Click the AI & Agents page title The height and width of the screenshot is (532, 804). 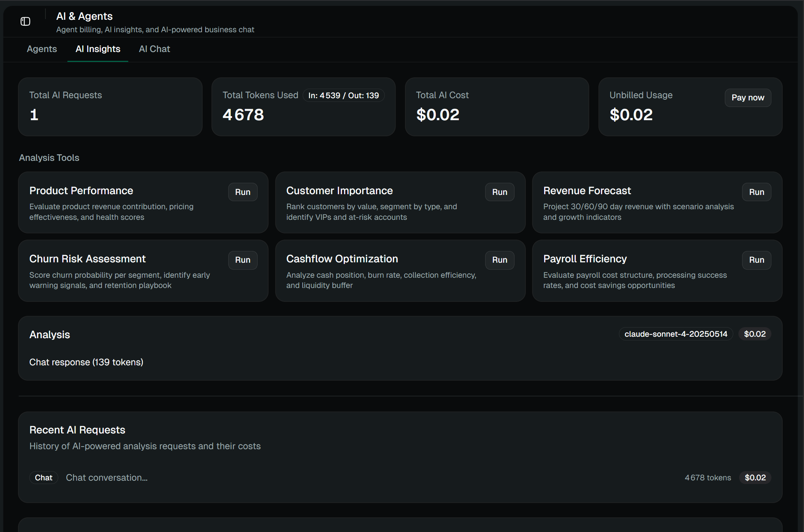coord(84,16)
